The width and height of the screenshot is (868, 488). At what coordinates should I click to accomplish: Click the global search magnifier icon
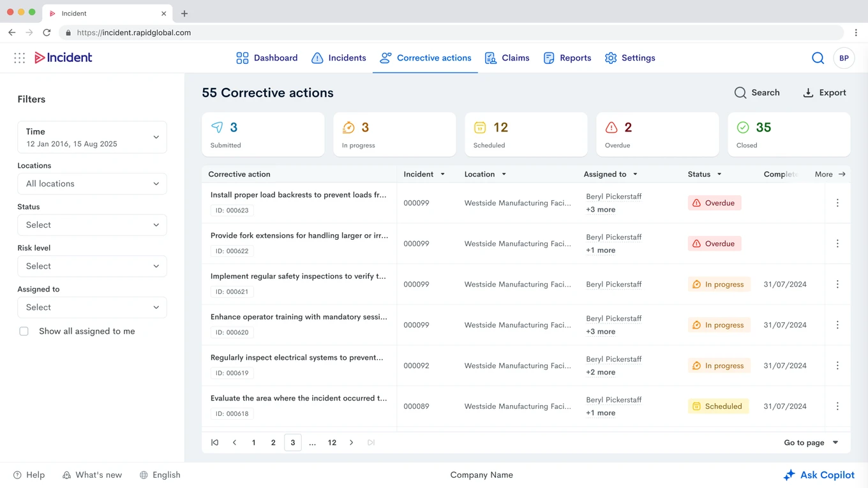818,58
